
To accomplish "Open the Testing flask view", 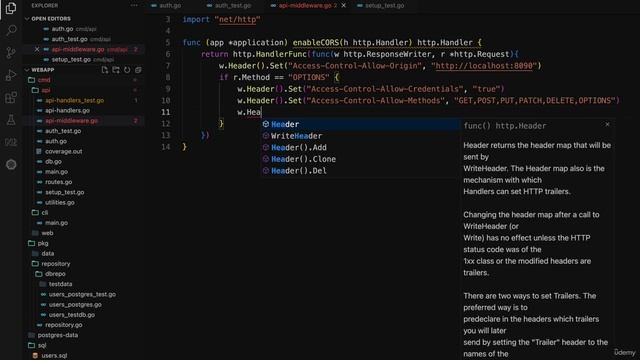I will (x=11, y=120).
